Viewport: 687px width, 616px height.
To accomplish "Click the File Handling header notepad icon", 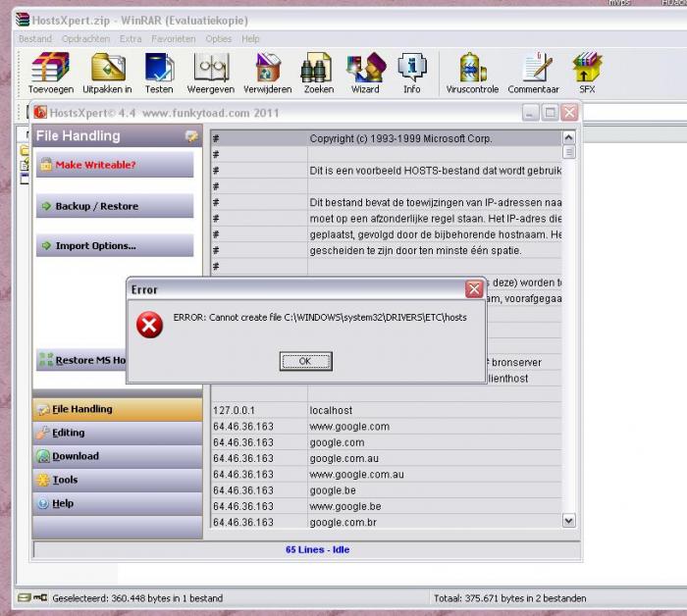I will pos(191,136).
